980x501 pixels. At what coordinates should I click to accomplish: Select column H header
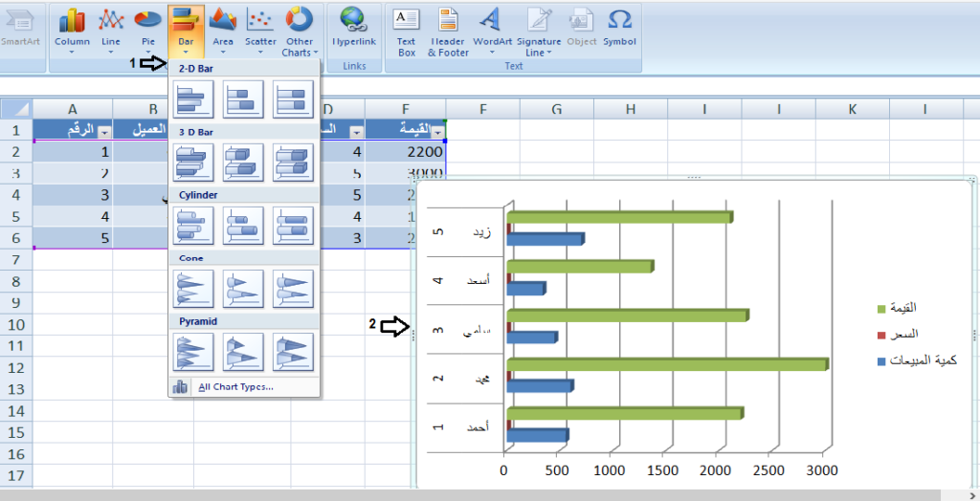[630, 109]
